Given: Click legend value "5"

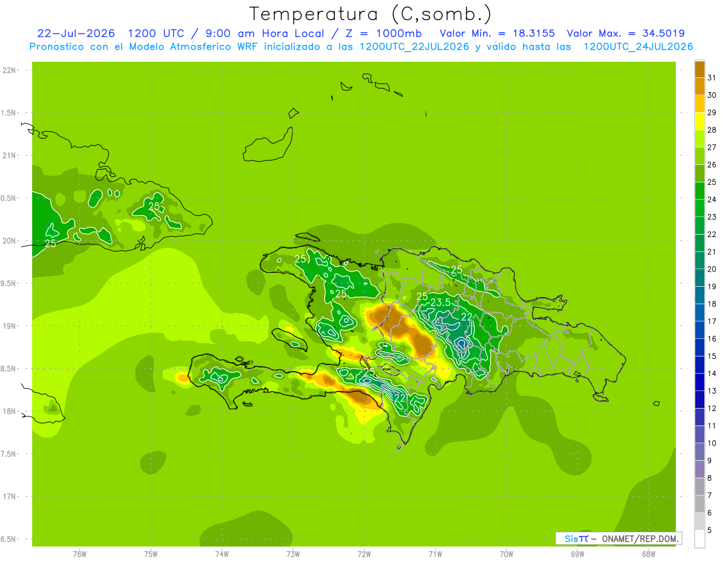Looking at the screenshot, I should coord(710,530).
